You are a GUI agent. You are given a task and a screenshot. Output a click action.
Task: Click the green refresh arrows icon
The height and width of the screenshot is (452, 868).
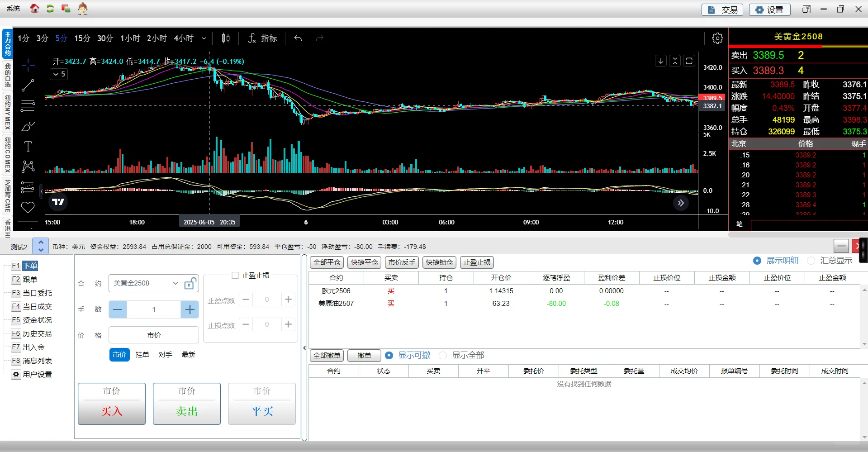pos(50,9)
